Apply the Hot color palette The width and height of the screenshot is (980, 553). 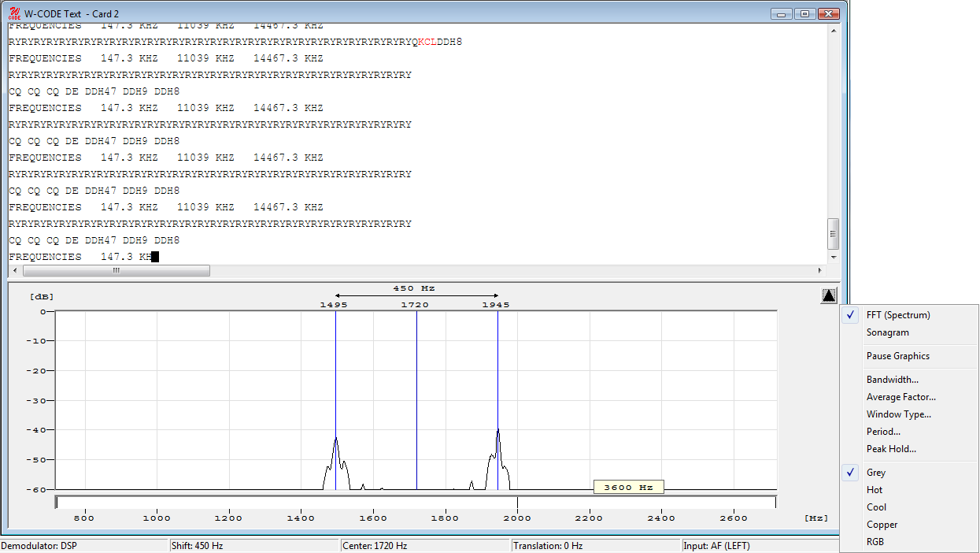[x=874, y=490]
